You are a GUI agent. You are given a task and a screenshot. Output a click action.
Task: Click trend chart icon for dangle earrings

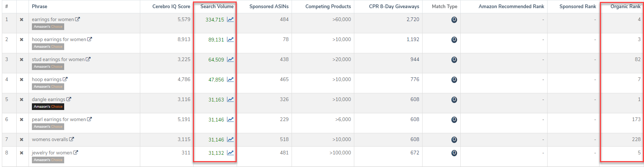pos(230,99)
